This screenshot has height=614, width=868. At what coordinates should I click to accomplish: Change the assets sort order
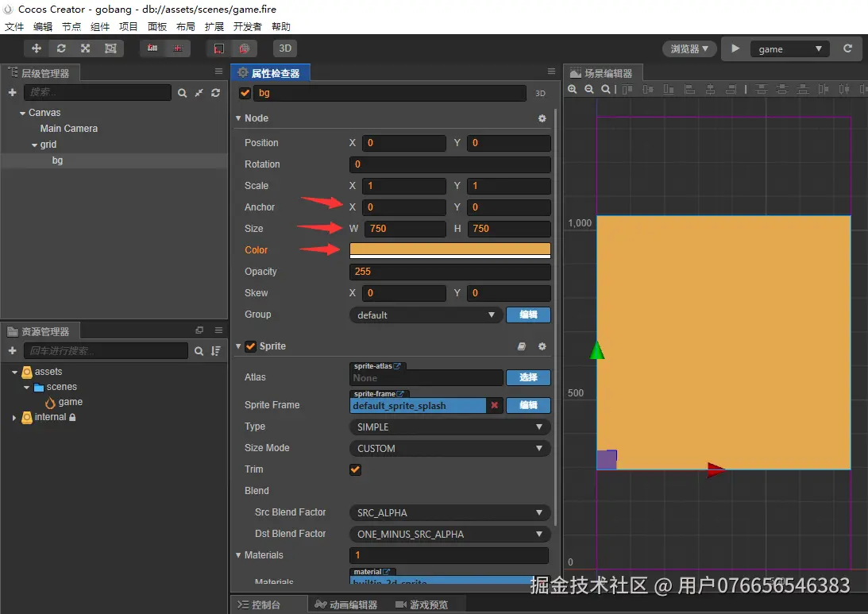[x=215, y=351]
